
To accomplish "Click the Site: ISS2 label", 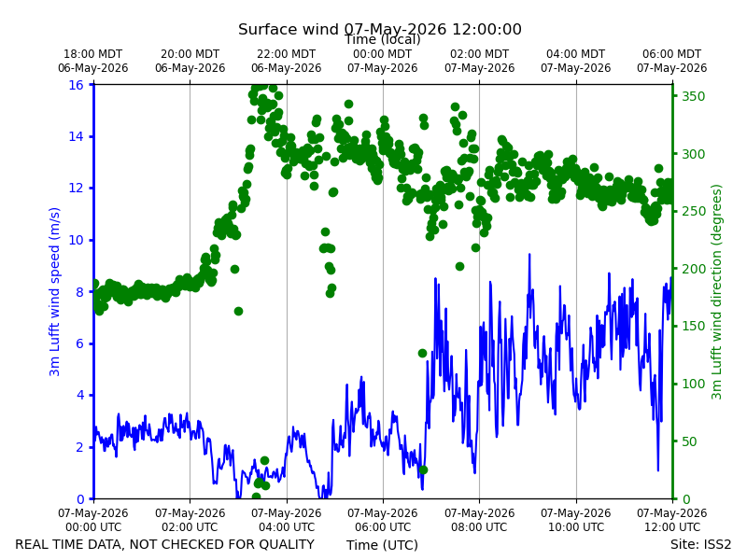I will [700, 544].
